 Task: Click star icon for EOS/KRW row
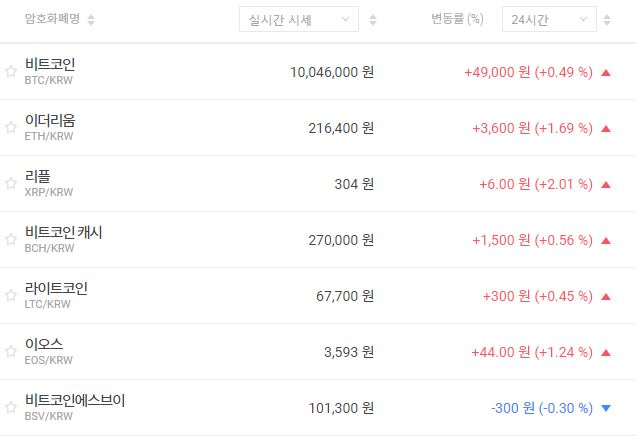[x=11, y=352]
